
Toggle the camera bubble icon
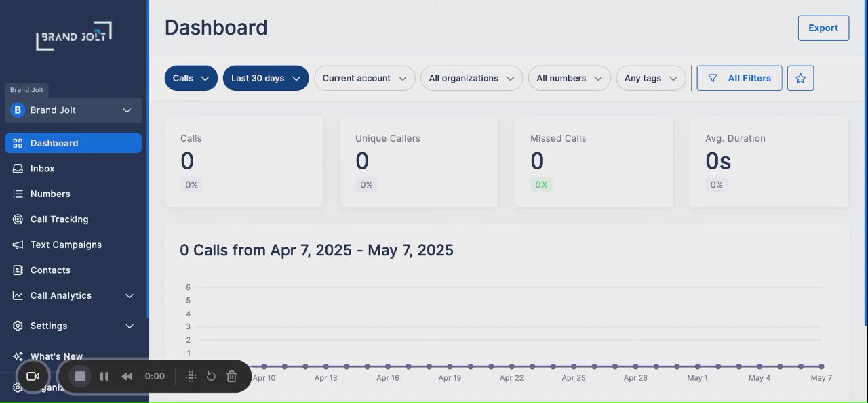click(x=33, y=376)
